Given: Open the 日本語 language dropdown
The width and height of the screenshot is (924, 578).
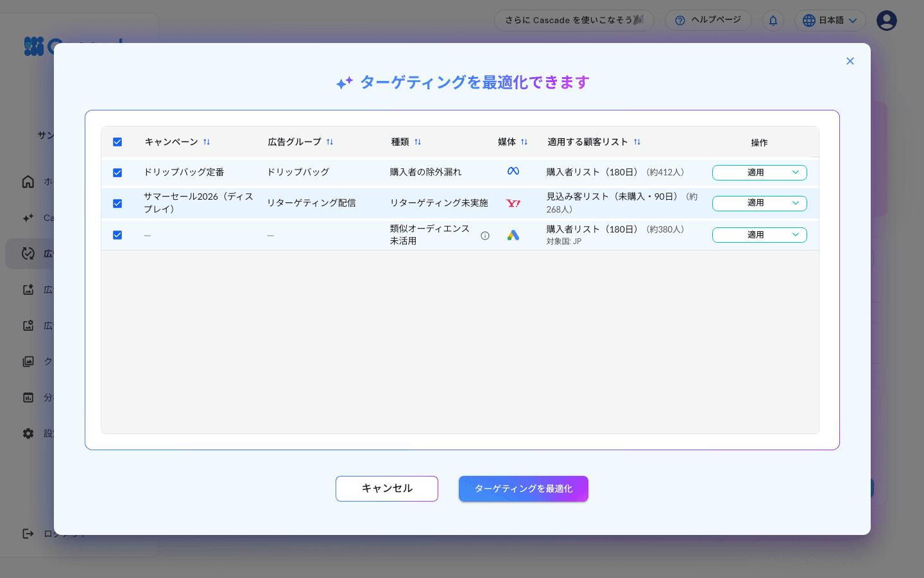Looking at the screenshot, I should pos(830,21).
